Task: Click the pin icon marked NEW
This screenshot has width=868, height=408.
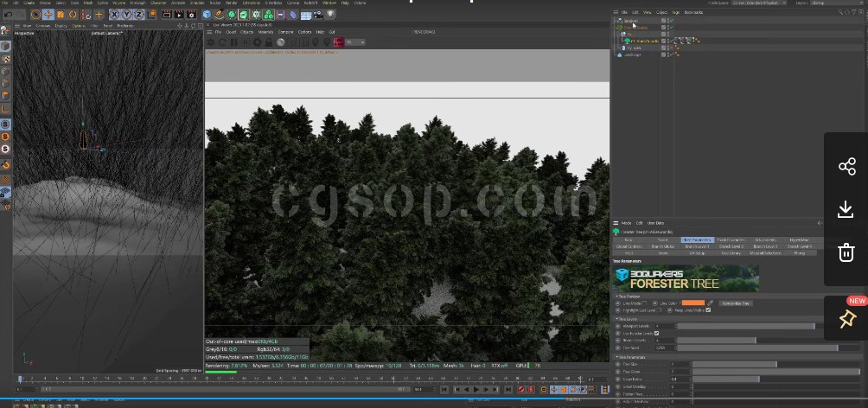Action: tap(846, 319)
